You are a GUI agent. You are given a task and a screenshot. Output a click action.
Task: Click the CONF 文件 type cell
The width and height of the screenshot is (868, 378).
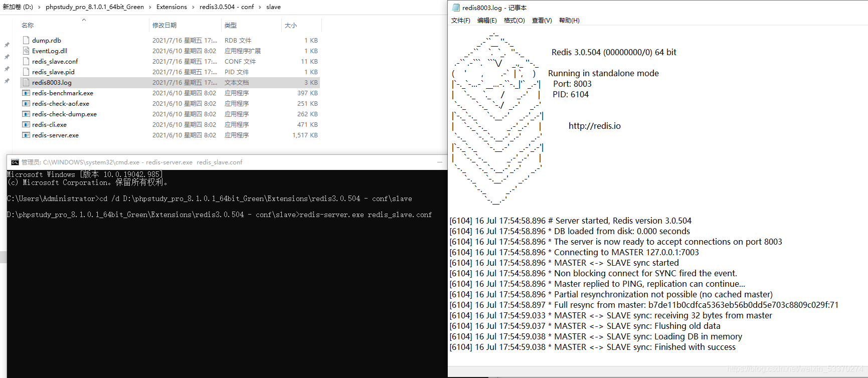click(x=240, y=61)
